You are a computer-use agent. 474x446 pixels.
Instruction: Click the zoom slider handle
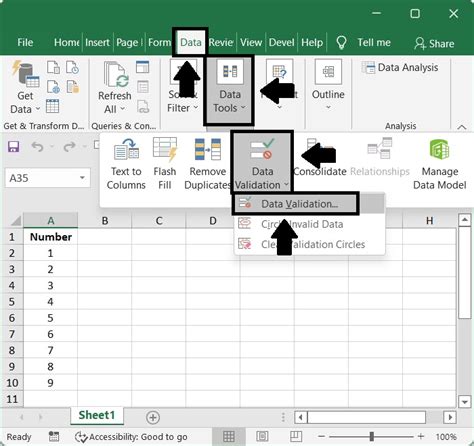[x=372, y=436]
